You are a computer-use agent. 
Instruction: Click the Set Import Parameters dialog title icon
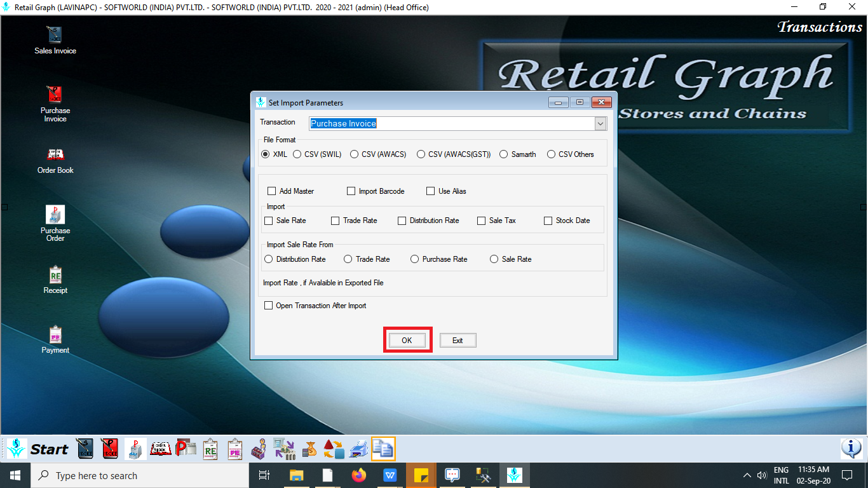(x=261, y=102)
